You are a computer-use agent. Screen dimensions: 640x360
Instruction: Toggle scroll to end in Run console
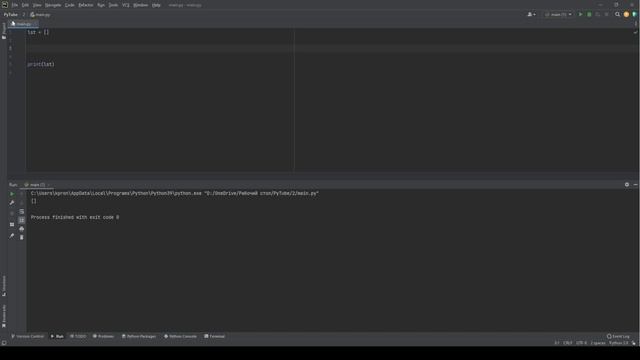[x=22, y=220]
